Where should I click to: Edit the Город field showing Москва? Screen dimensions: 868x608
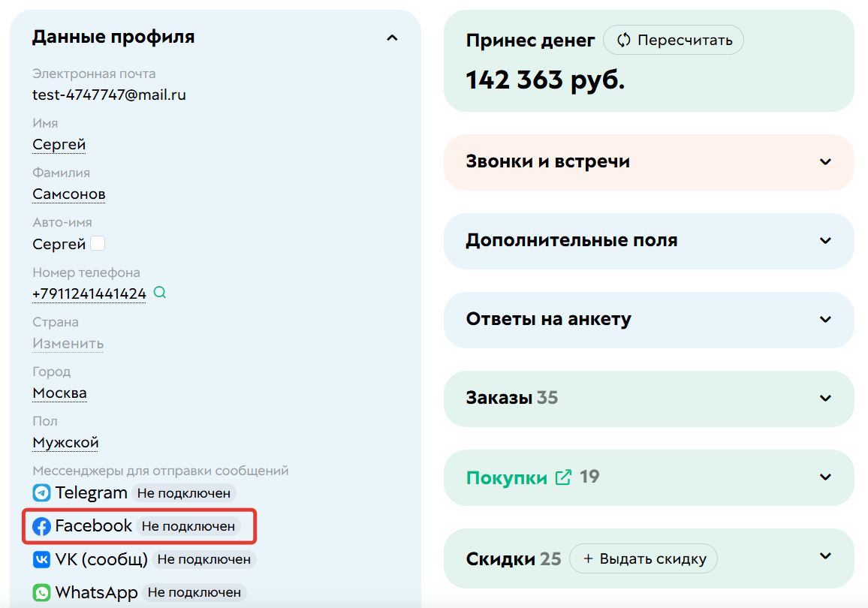59,393
